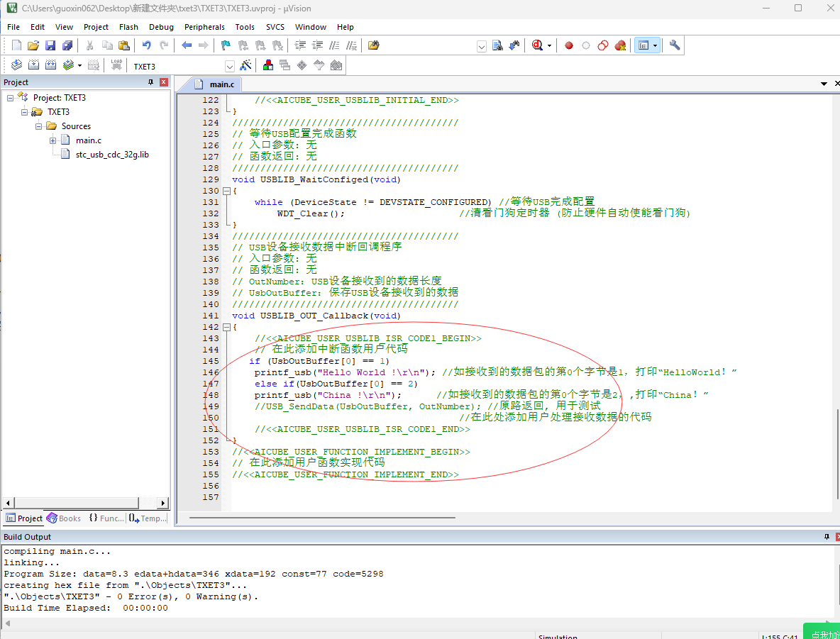Click the editor horizontal scrollbar
Image resolution: width=840 pixels, height=639 pixels.
322,518
